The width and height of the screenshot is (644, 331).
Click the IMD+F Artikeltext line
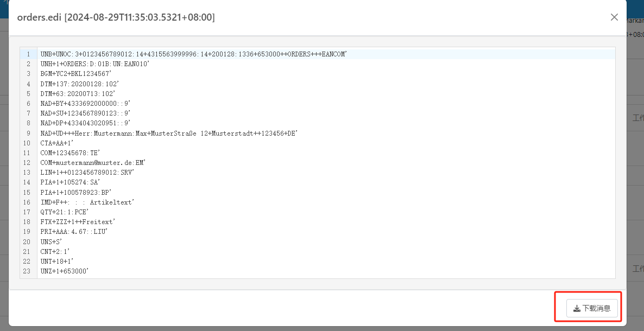click(x=87, y=202)
